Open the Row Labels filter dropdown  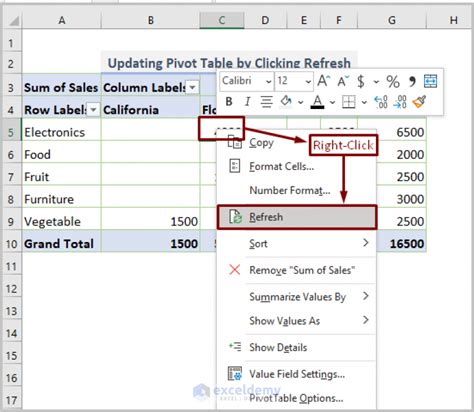[x=94, y=110]
